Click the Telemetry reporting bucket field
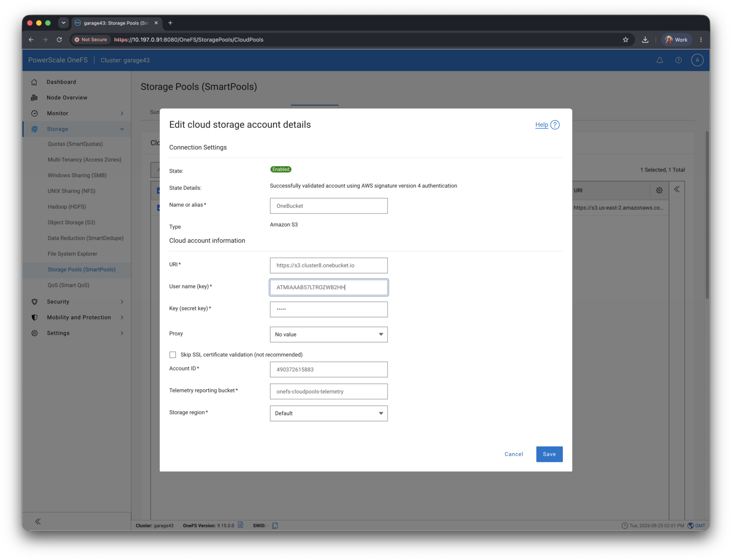The image size is (732, 560). pyautogui.click(x=328, y=392)
